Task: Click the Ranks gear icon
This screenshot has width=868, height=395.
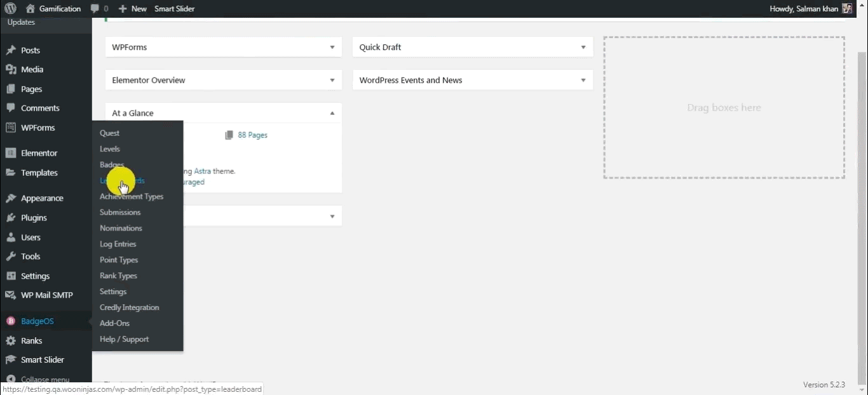Action: click(x=11, y=341)
